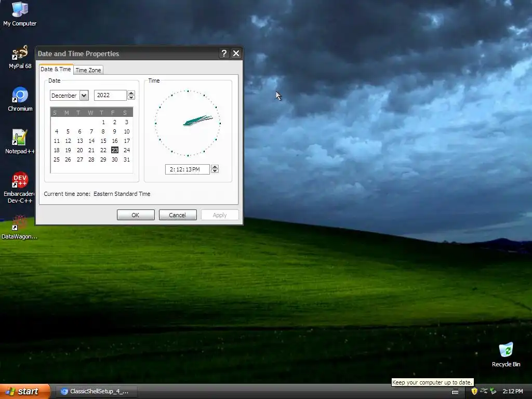Select the DataWagon desktop shortcut
This screenshot has height=399, width=532.
[19, 228]
